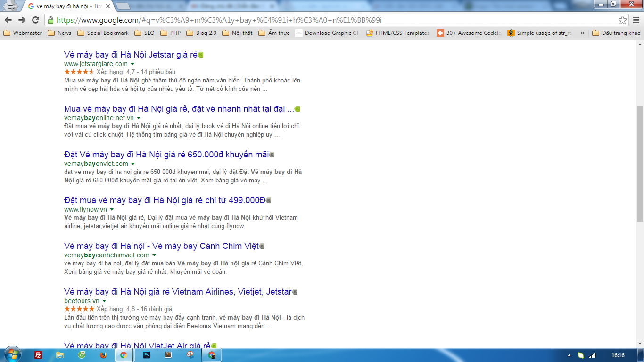Bookmark this page with the star icon
Viewport: 644px width, 362px height.
622,20
